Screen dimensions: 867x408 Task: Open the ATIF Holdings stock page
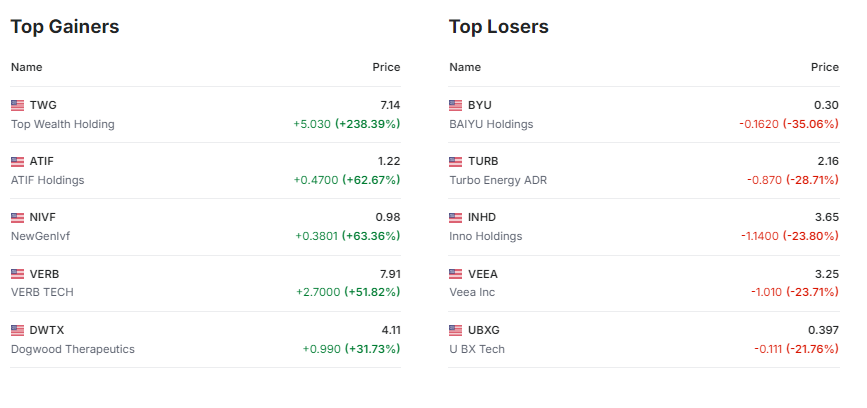[47, 180]
